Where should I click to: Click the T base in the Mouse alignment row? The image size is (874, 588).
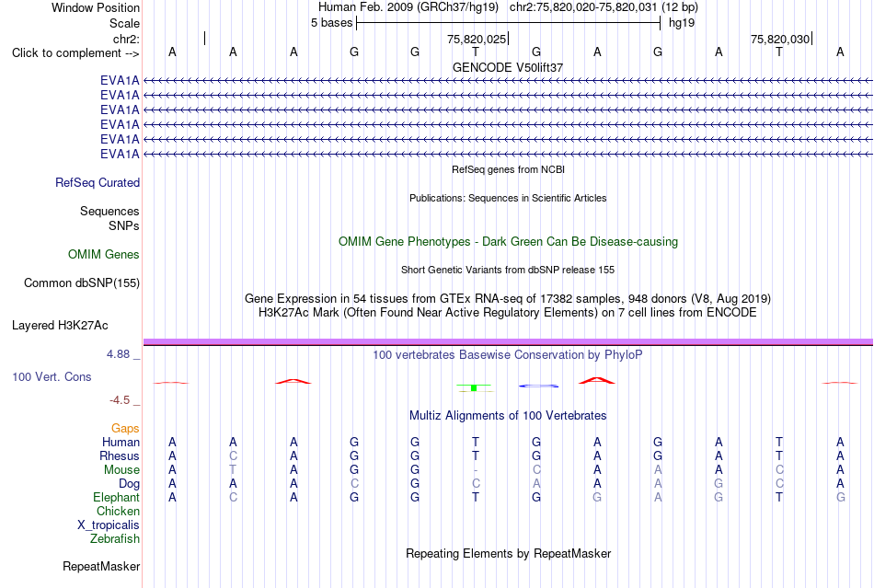[233, 470]
